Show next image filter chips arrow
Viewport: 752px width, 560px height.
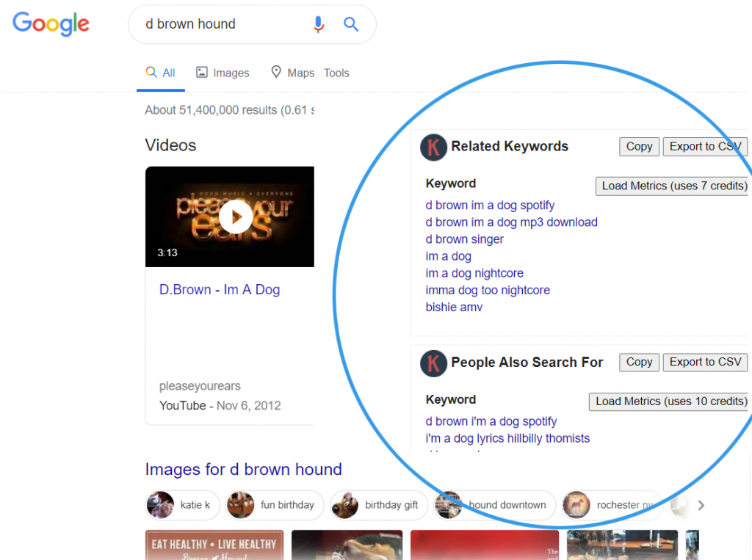[701, 506]
